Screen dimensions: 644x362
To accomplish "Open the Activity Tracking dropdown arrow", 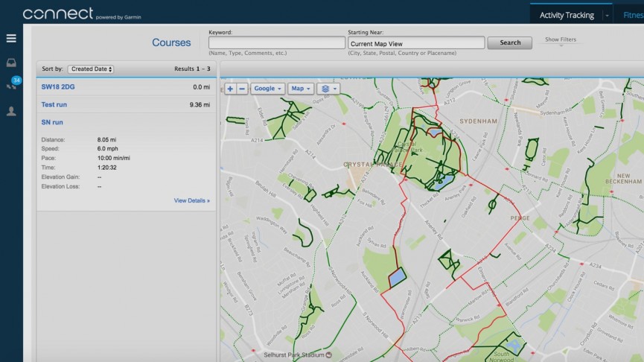I will pyautogui.click(x=608, y=15).
